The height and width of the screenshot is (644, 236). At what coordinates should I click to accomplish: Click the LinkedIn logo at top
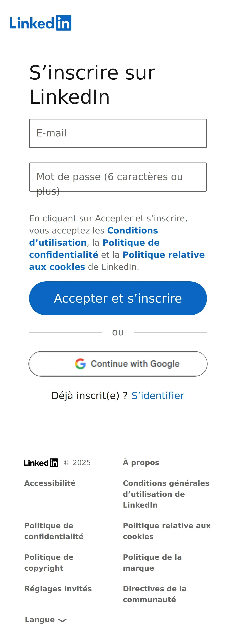pos(40,23)
